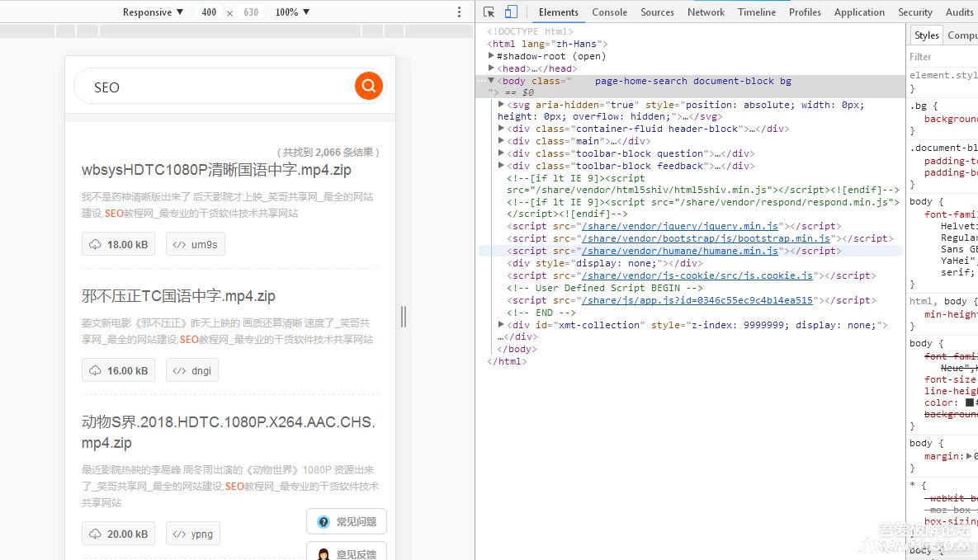The image size is (978, 560).
Task: Open the device toolbar three-dot menu
Action: (460, 12)
